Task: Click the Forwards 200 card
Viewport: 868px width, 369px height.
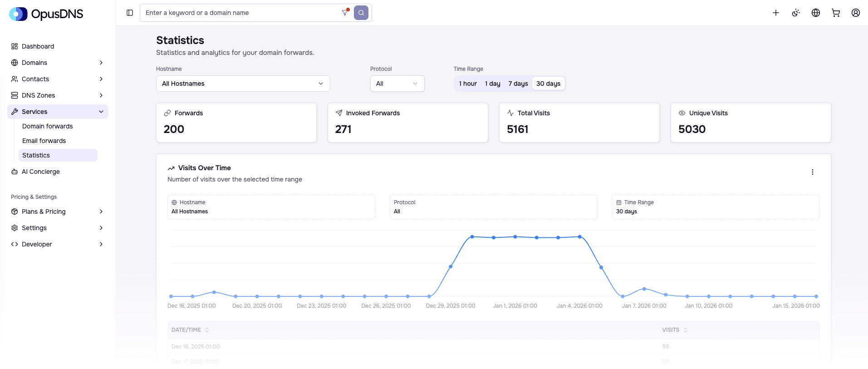Action: point(236,123)
